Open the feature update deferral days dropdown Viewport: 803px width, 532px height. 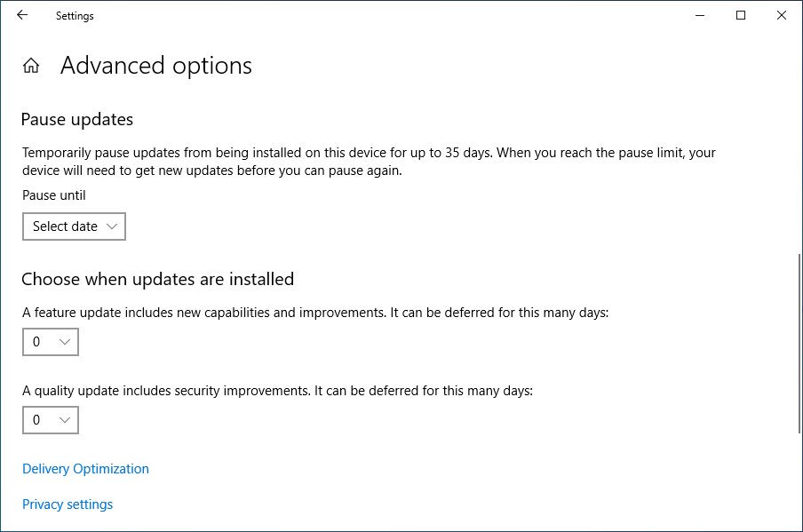[x=51, y=342]
